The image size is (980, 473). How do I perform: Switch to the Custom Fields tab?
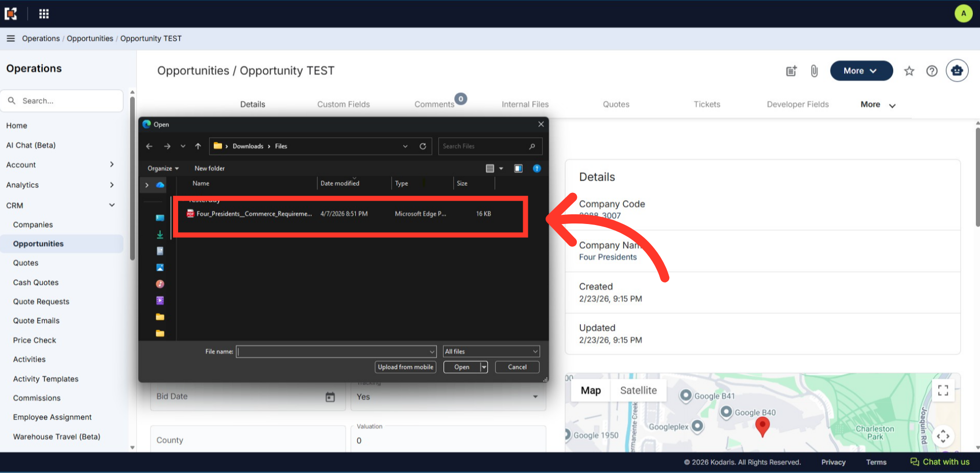[344, 105]
